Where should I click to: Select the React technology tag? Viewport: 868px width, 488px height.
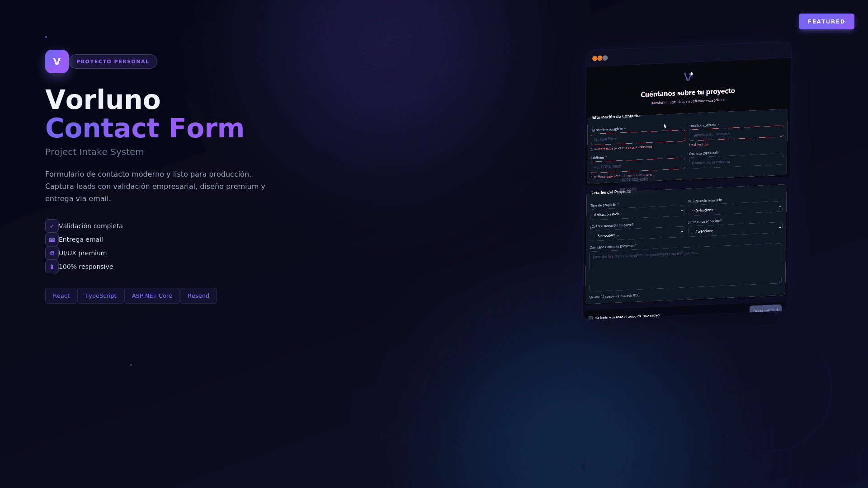click(61, 296)
